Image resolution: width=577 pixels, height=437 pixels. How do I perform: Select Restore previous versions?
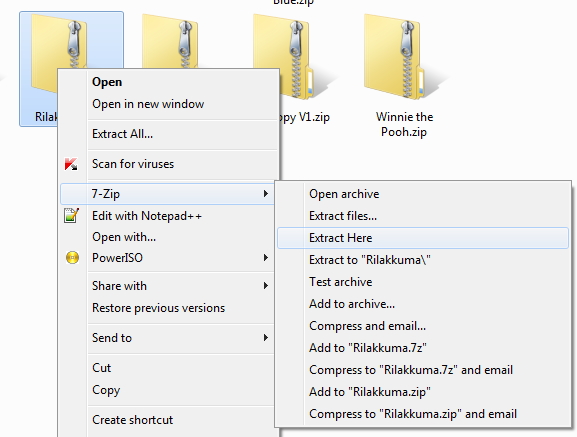(x=167, y=308)
